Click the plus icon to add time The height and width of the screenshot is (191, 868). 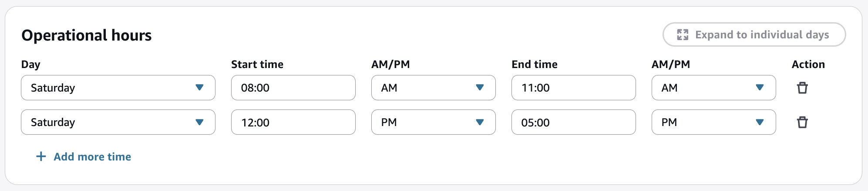pos(41,157)
